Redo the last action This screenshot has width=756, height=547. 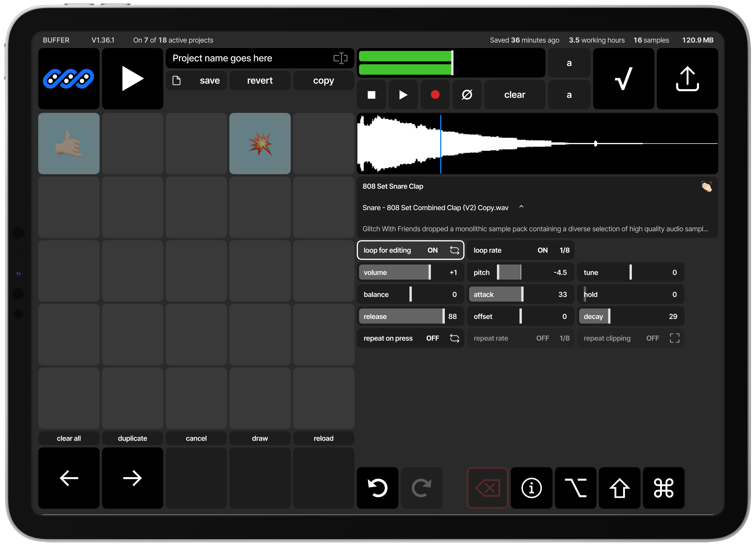click(421, 488)
